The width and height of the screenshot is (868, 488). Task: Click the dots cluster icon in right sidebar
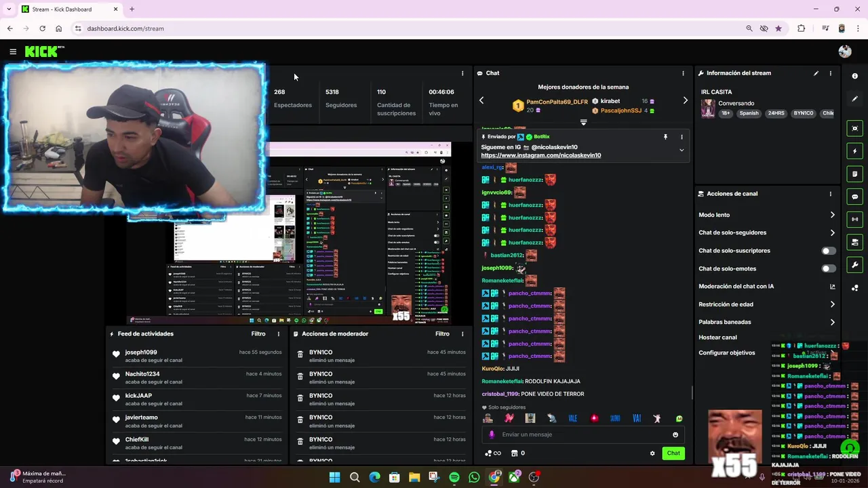854,288
